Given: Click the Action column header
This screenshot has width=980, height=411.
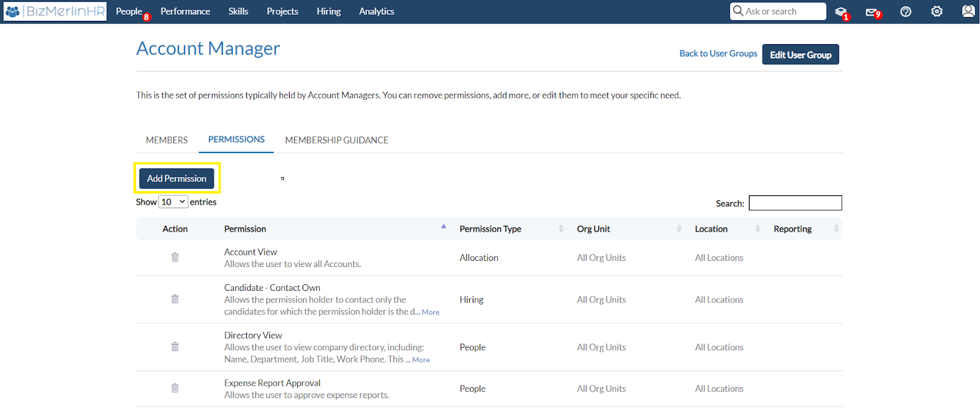Looking at the screenshot, I should click(x=175, y=229).
